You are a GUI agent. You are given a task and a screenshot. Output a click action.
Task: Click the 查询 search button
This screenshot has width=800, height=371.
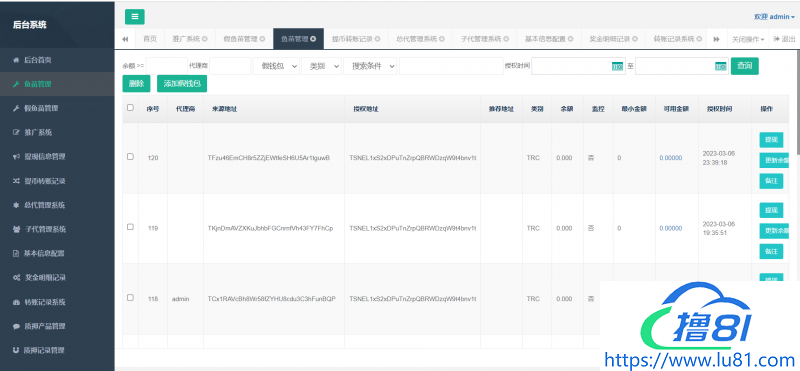pos(744,66)
